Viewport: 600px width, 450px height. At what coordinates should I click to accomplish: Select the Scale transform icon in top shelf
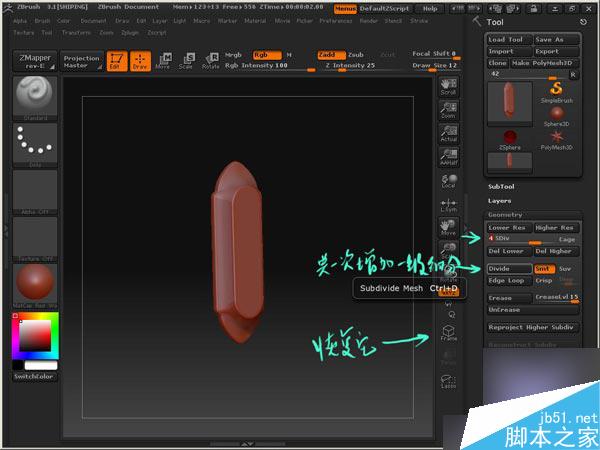tap(187, 61)
